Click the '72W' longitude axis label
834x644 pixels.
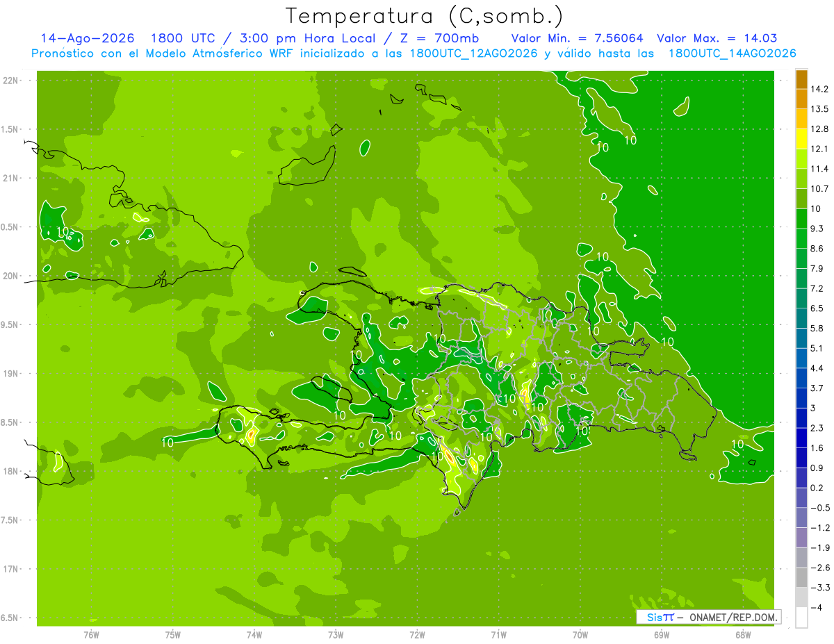click(x=417, y=635)
